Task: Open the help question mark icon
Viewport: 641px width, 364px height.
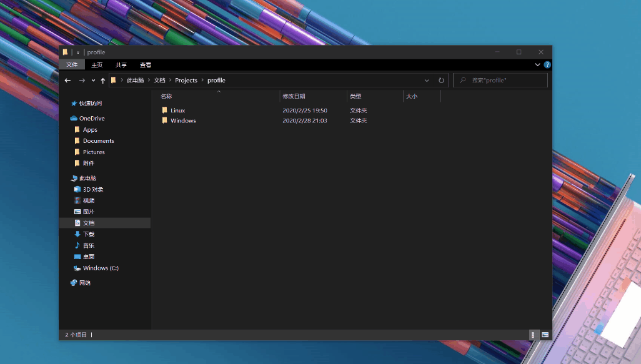Action: [547, 64]
